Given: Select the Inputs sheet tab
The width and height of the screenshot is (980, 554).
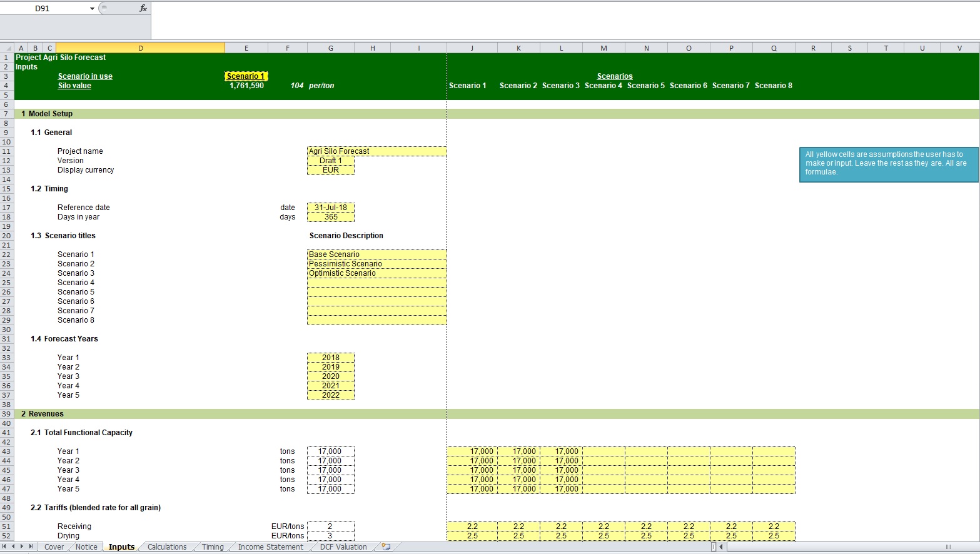Looking at the screenshot, I should click(x=121, y=547).
